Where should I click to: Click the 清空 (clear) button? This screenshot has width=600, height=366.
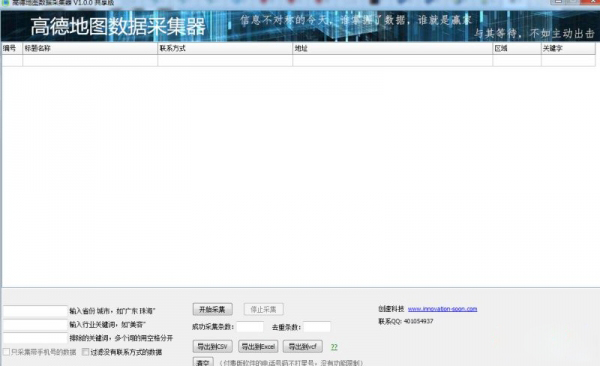203,362
